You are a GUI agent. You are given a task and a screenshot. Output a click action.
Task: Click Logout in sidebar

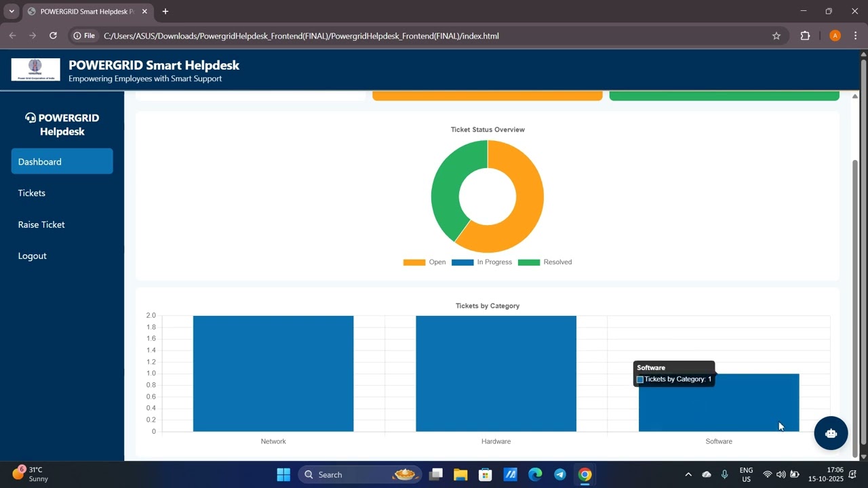point(62,256)
